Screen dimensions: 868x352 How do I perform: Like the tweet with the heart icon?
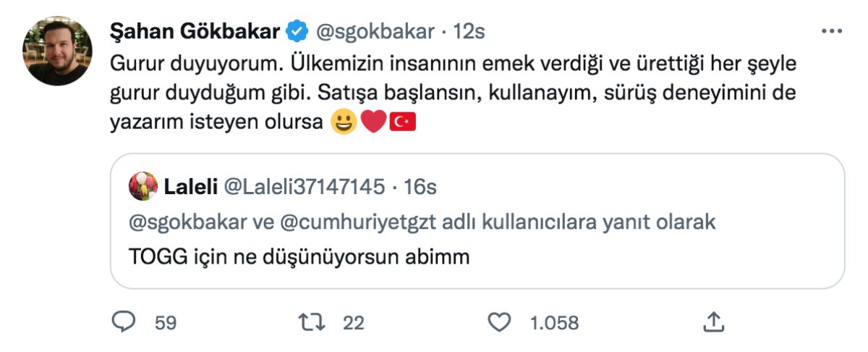[499, 322]
